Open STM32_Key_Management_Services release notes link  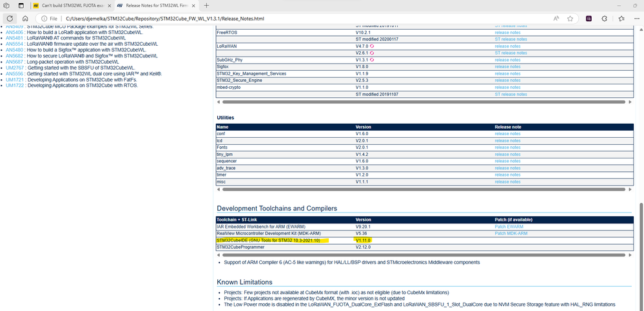[x=507, y=73]
